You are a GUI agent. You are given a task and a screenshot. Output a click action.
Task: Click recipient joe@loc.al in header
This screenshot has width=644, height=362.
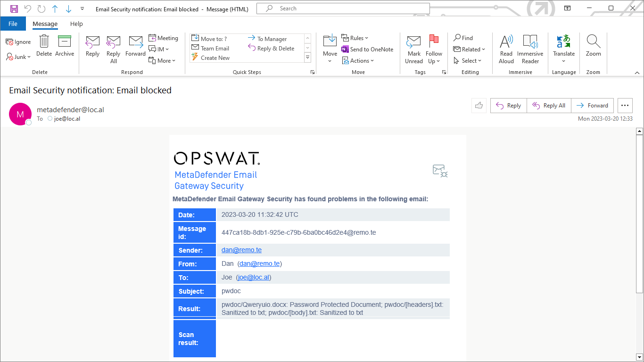(x=67, y=119)
